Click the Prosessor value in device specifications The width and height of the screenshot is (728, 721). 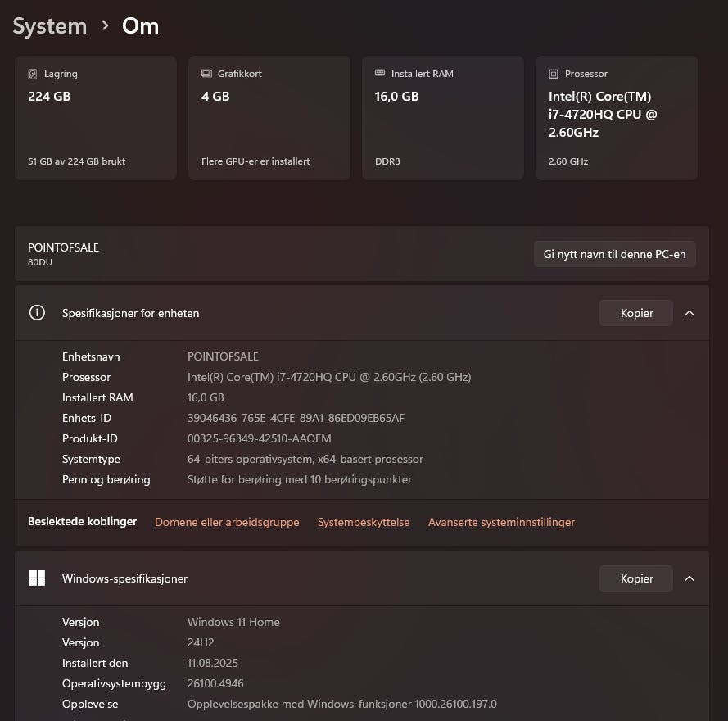pyautogui.click(x=329, y=377)
